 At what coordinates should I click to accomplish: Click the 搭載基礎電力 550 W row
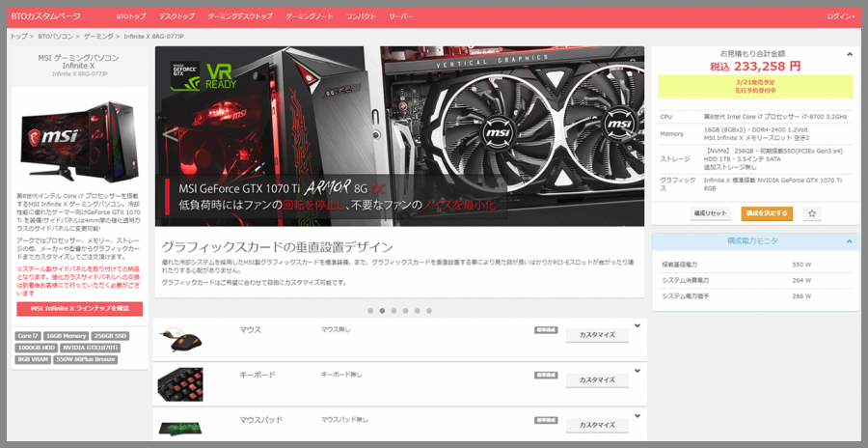point(755,265)
